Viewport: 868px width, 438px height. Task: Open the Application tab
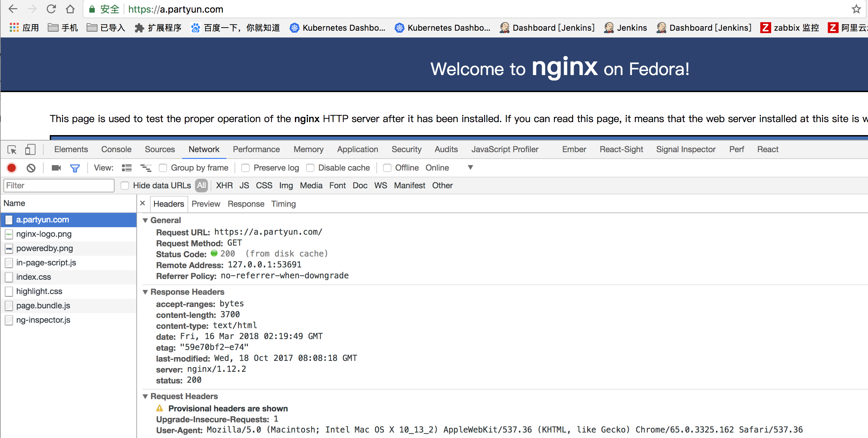[358, 149]
